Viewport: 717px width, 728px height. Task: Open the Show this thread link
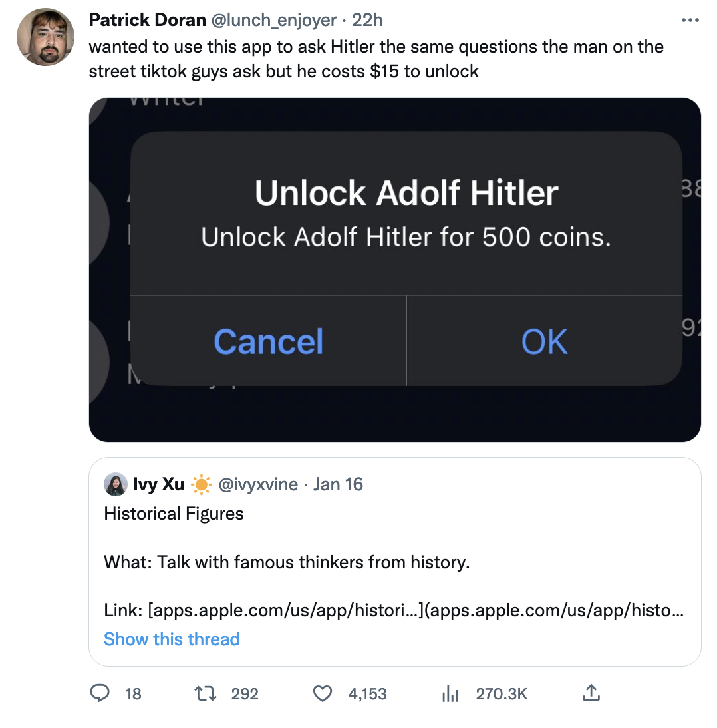point(171,639)
